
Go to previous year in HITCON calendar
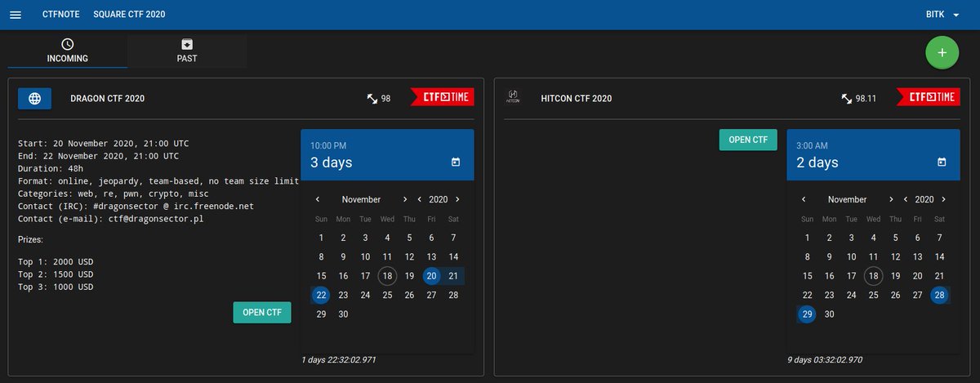(x=905, y=199)
